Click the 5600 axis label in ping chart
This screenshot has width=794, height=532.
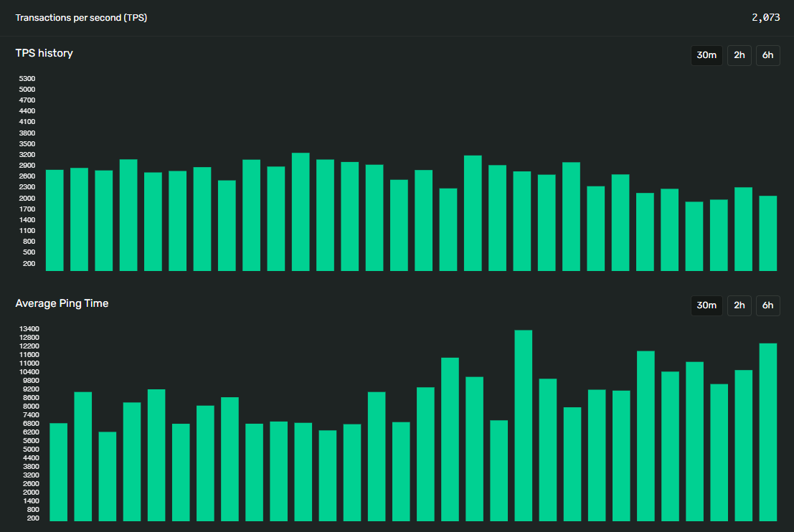31,441
